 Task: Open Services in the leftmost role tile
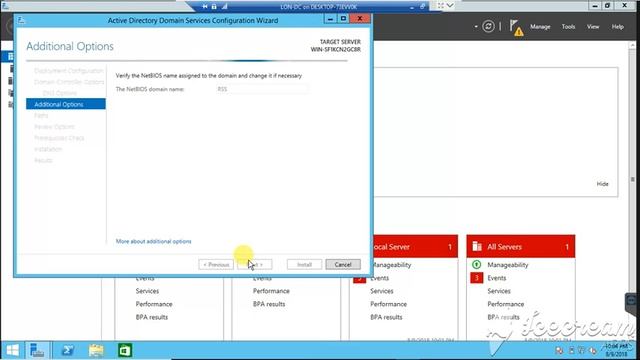pos(147,291)
